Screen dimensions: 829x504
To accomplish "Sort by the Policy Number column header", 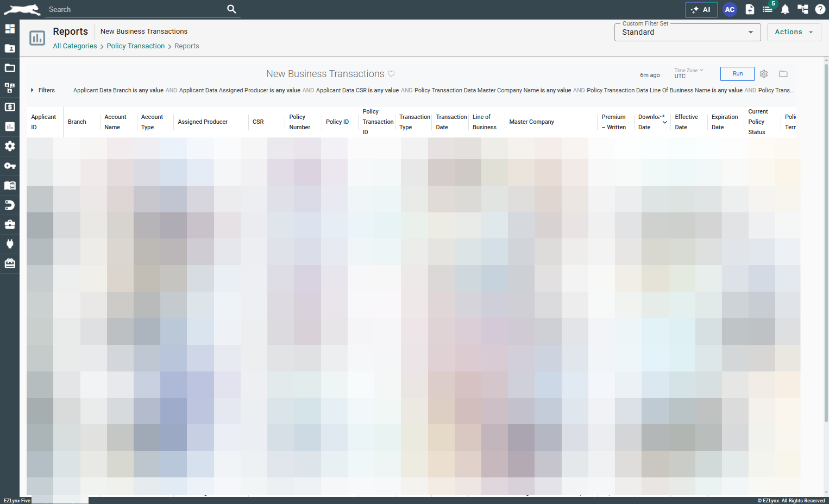I will (300, 122).
